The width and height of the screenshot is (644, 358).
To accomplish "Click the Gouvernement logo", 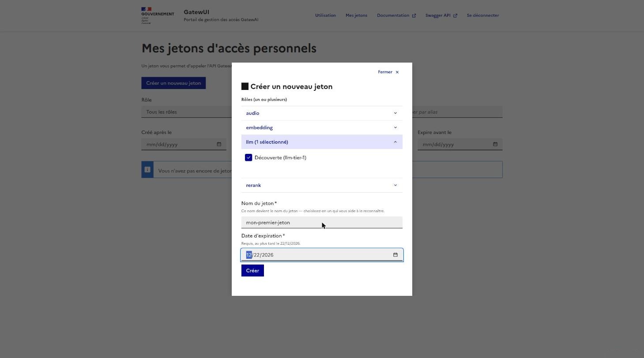I will coord(158,15).
